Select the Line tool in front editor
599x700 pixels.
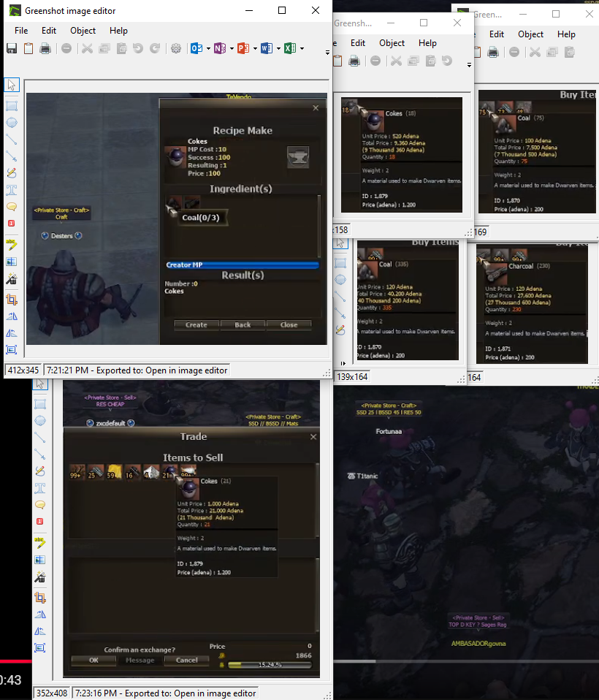click(12, 140)
